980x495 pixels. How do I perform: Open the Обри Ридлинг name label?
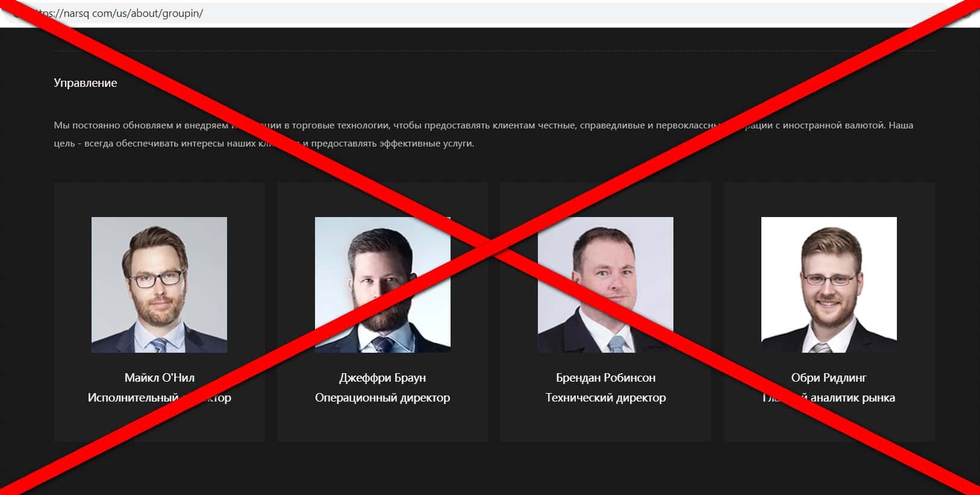(x=829, y=378)
